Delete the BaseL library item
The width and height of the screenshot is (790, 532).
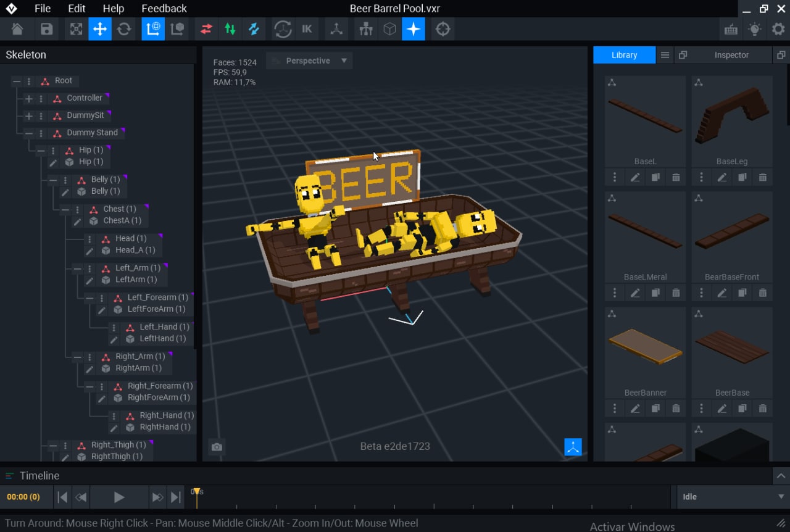coord(676,178)
